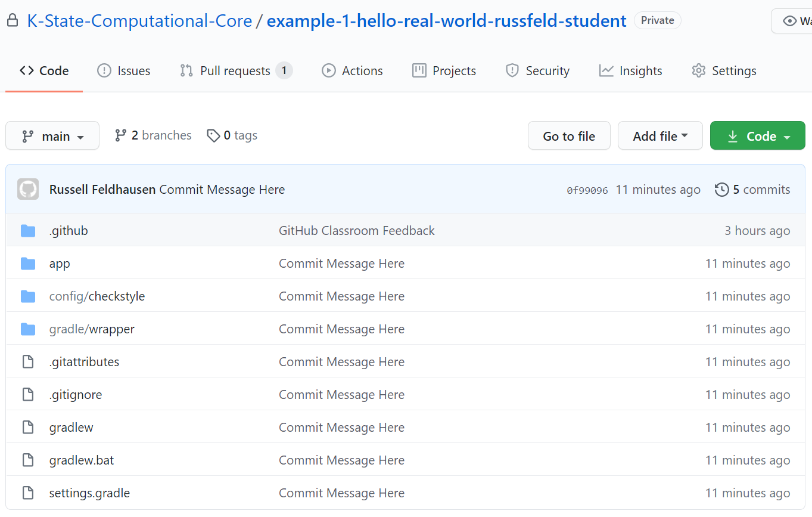Open the Pull requests tab
This screenshot has height=517, width=812.
tap(236, 70)
